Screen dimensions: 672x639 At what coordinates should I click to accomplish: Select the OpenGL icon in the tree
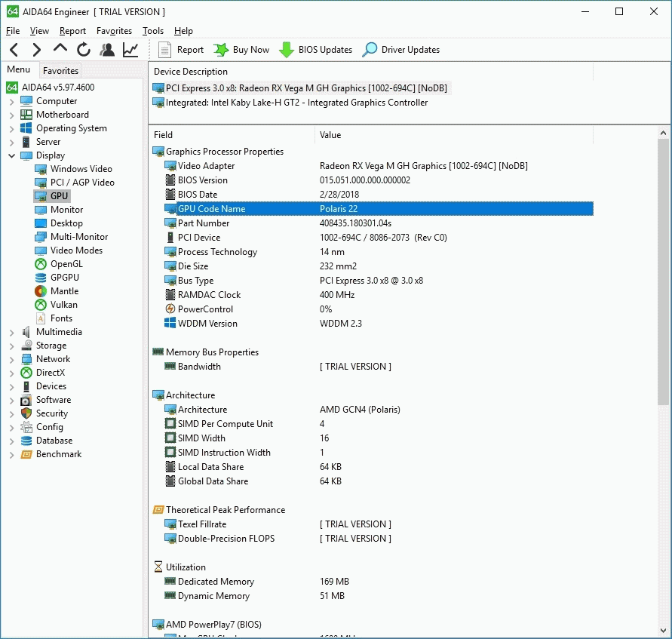[x=41, y=264]
